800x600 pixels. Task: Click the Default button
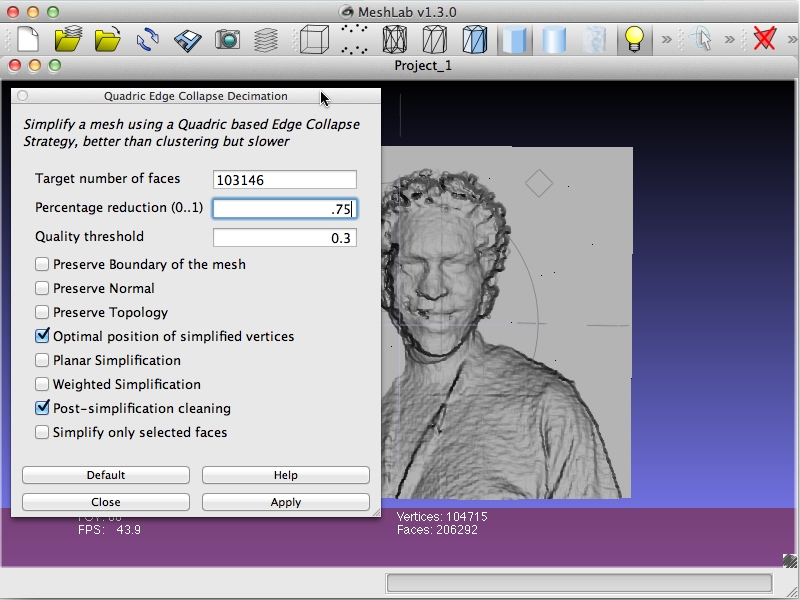106,475
